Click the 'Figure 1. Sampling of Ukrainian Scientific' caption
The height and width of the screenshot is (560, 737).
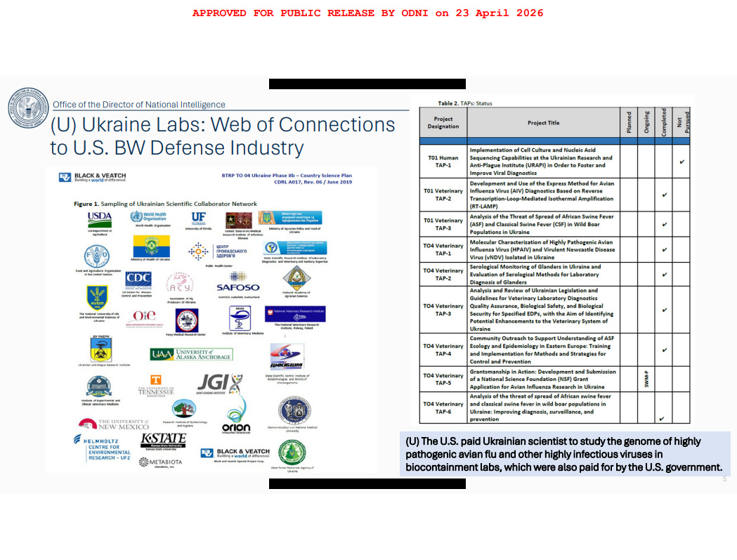click(165, 204)
